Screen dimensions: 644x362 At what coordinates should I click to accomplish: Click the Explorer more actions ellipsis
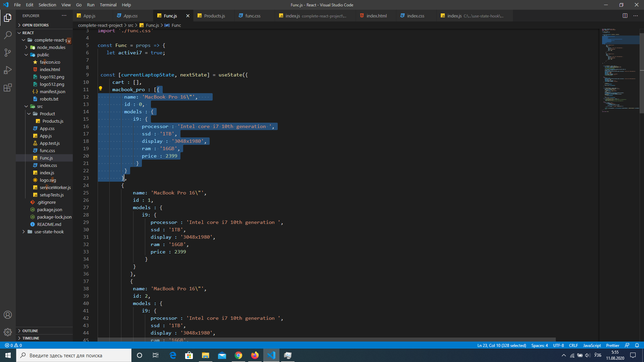click(x=64, y=16)
